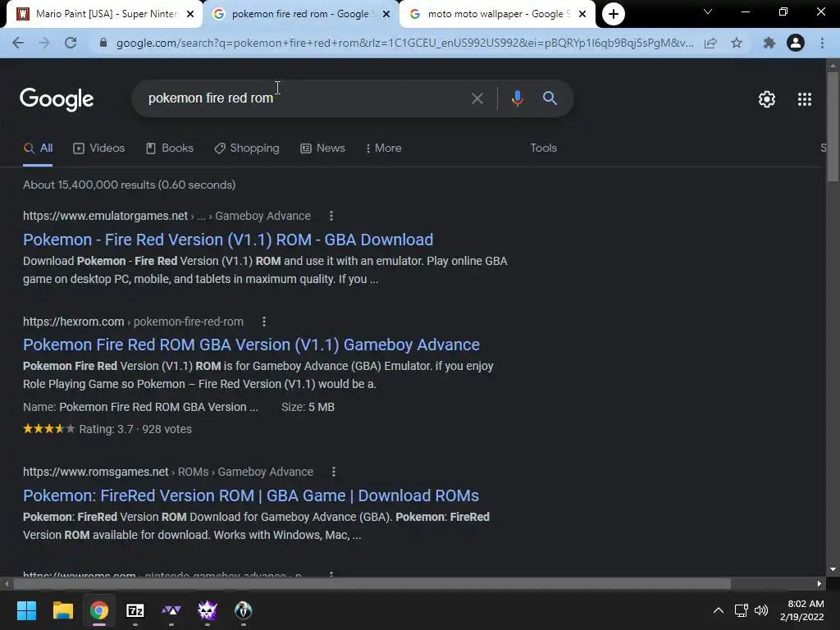Switch to moto moto wallpaper tab
Viewport: 840px width, 630px height.
point(499,14)
